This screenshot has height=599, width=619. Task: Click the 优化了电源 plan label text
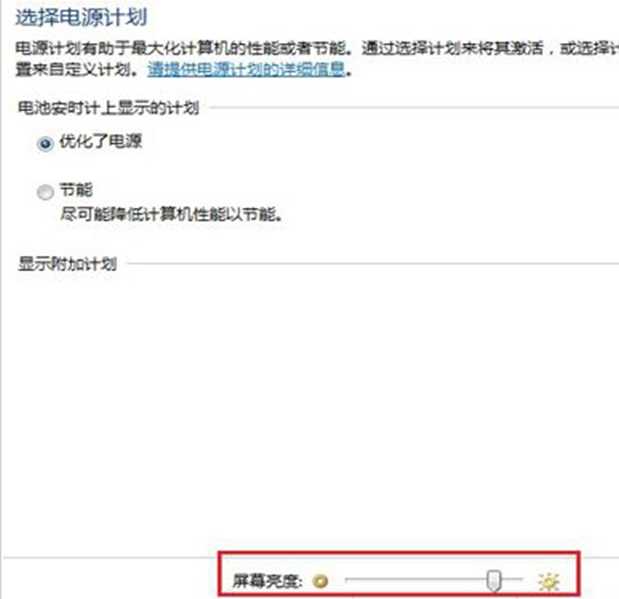point(100,141)
